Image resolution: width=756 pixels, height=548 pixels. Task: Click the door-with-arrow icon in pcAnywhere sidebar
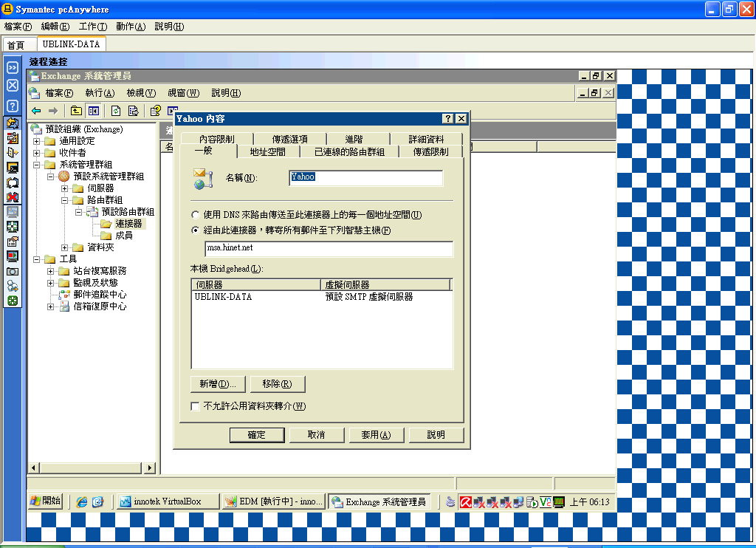coord(13,153)
